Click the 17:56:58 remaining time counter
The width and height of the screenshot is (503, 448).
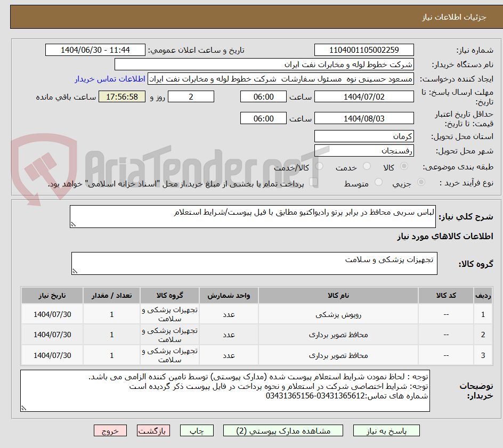pos(122,97)
